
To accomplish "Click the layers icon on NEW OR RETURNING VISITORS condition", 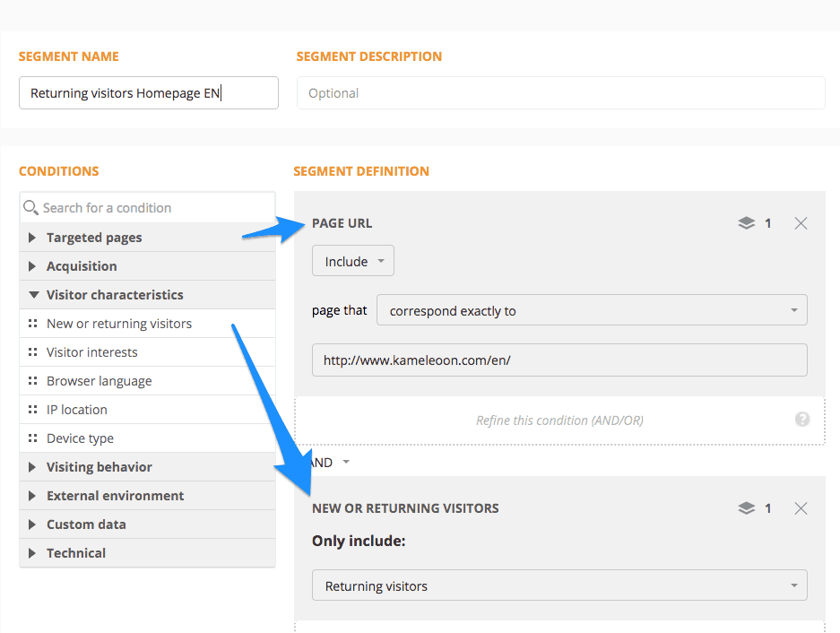I will click(745, 507).
